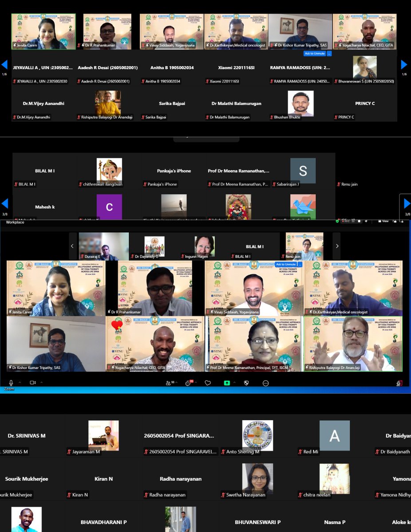This screenshot has height=532, width=411.
Task: Open share options caret beside Share Screen
Action: [234, 382]
